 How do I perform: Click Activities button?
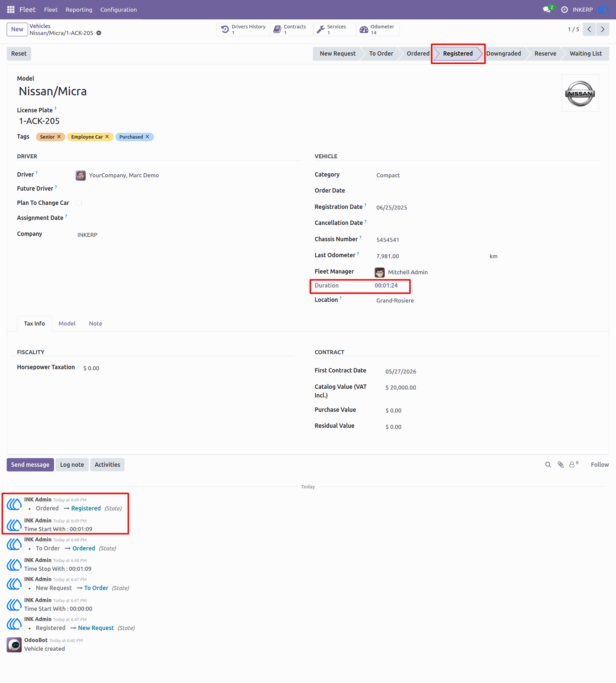click(x=107, y=465)
